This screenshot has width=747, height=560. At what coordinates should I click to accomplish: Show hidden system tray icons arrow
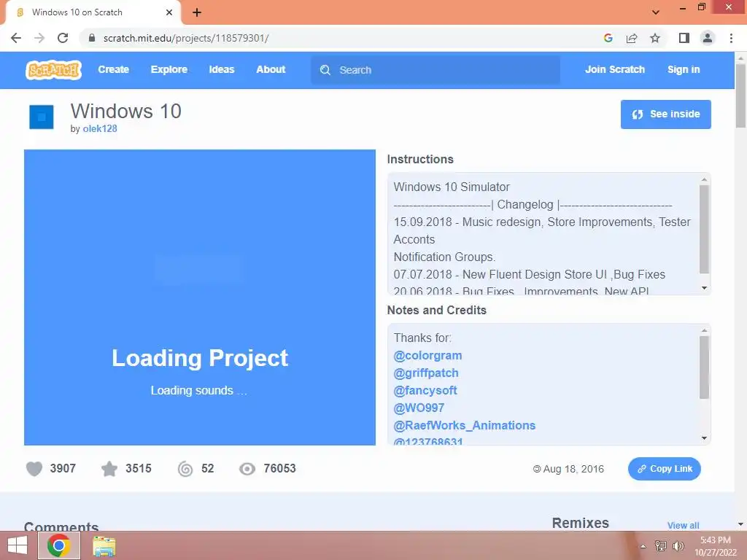(643, 547)
